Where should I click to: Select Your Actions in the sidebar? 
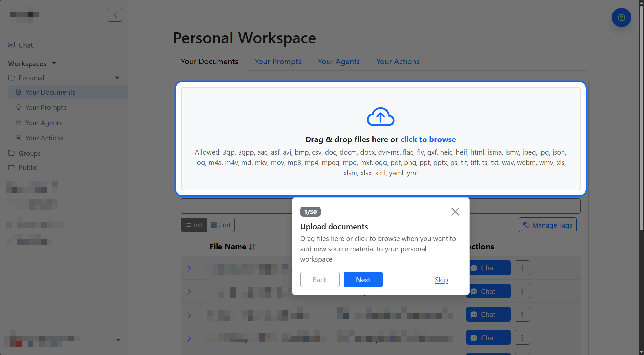coord(44,138)
